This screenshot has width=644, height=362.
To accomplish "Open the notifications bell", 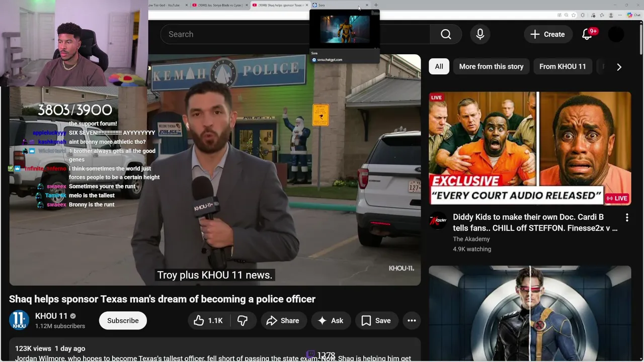I will point(587,34).
